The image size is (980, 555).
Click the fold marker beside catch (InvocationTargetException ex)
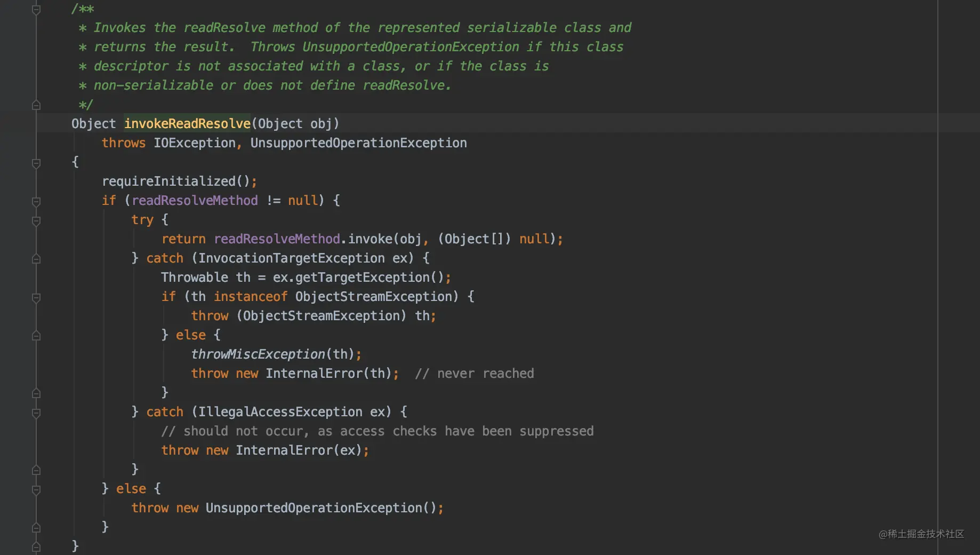[36, 259]
